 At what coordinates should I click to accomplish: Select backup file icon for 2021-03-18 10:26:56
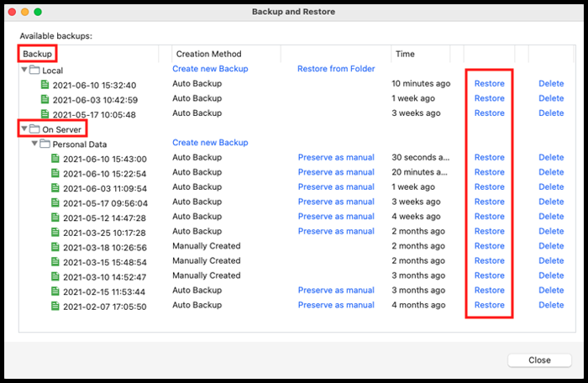coord(55,247)
